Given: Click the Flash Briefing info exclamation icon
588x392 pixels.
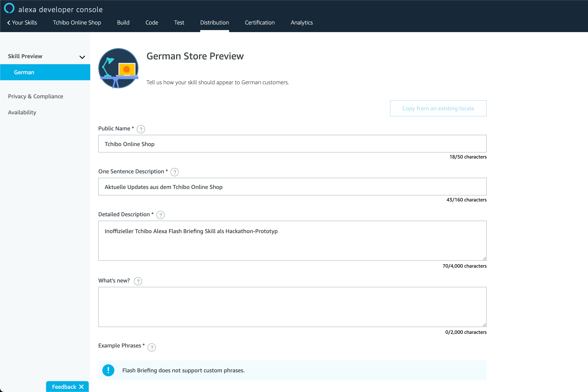Looking at the screenshot, I should point(108,370).
